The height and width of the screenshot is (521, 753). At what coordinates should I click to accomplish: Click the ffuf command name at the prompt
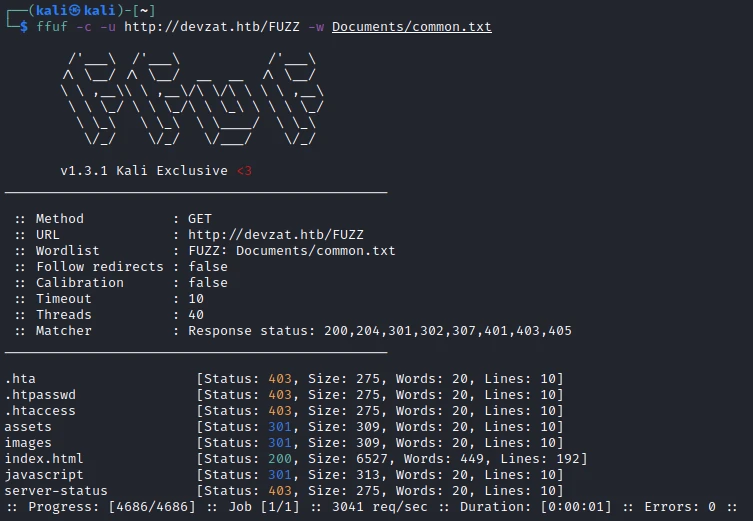tap(51, 27)
